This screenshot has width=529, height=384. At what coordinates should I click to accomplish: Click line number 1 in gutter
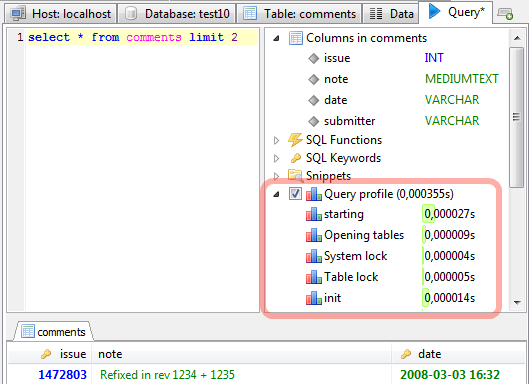click(20, 37)
